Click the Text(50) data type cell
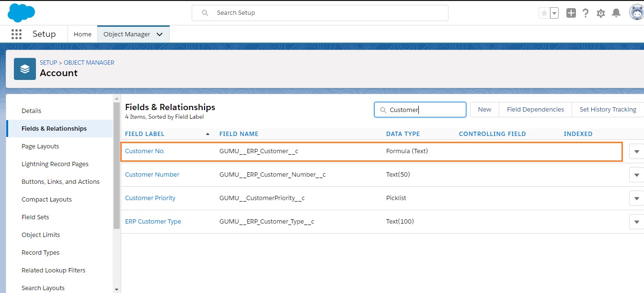644x293 pixels. [x=398, y=174]
